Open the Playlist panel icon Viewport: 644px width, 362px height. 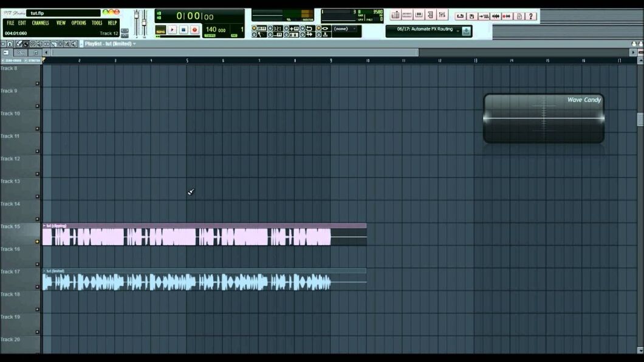point(396,15)
